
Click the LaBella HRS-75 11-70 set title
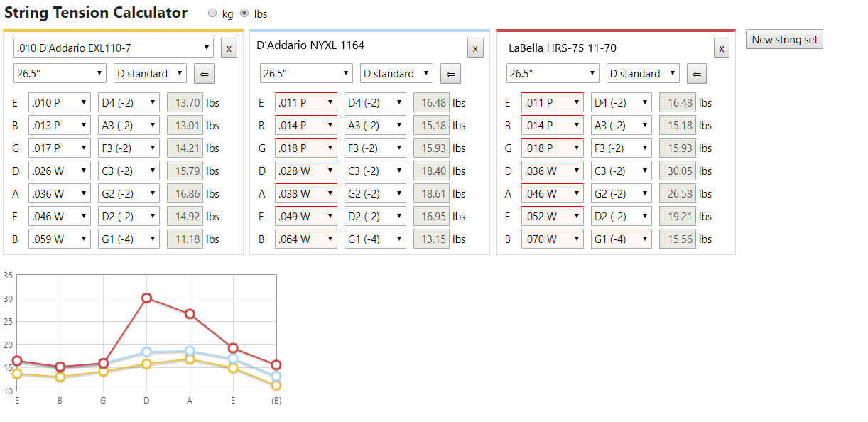coord(563,48)
